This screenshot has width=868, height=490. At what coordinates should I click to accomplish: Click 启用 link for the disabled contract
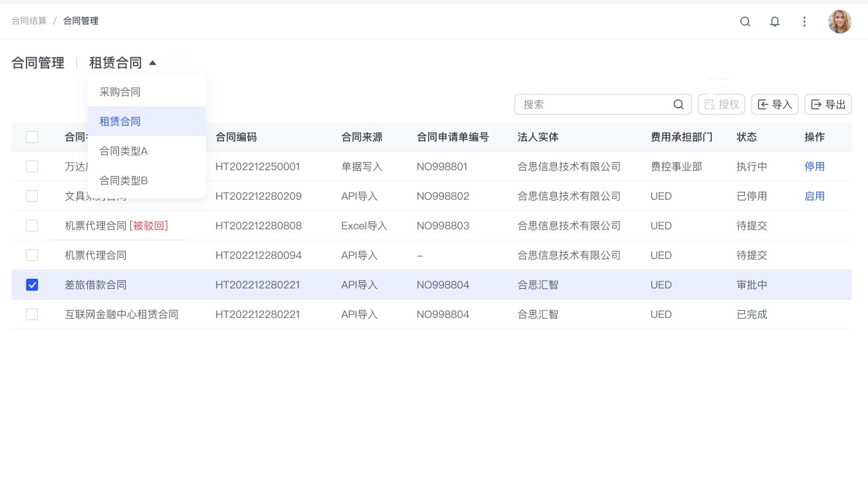(814, 197)
